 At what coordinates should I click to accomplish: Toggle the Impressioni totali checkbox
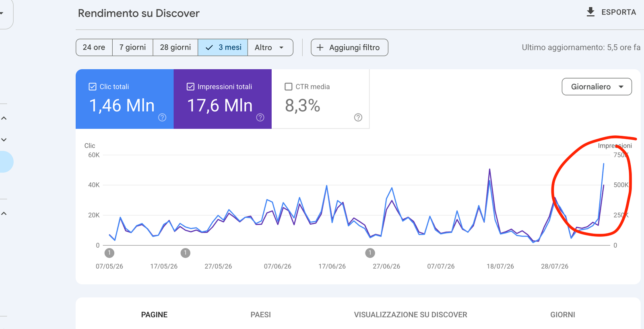click(191, 87)
